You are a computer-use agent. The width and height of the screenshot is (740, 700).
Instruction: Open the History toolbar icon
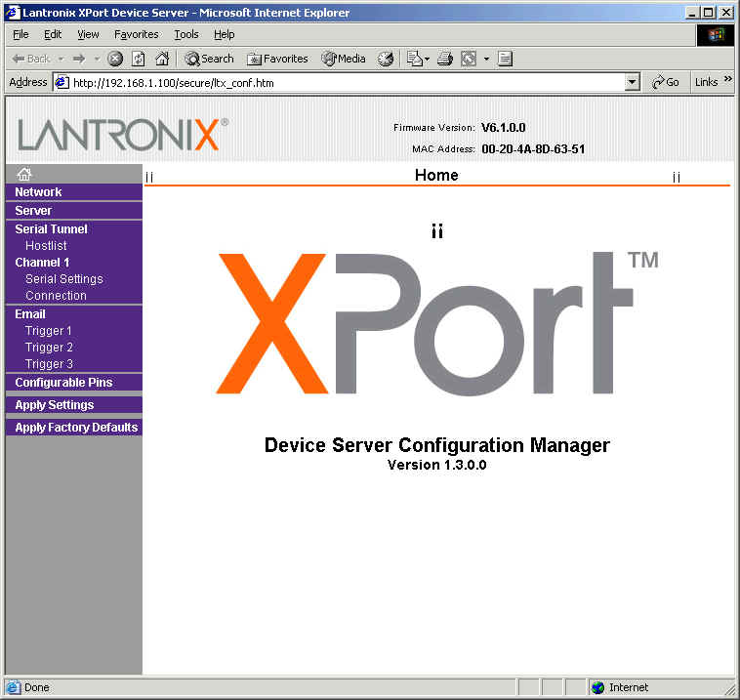tap(386, 59)
